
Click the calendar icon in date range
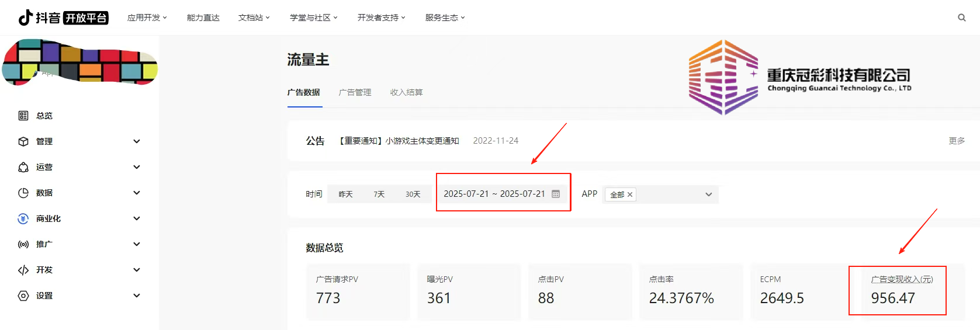pyautogui.click(x=556, y=194)
